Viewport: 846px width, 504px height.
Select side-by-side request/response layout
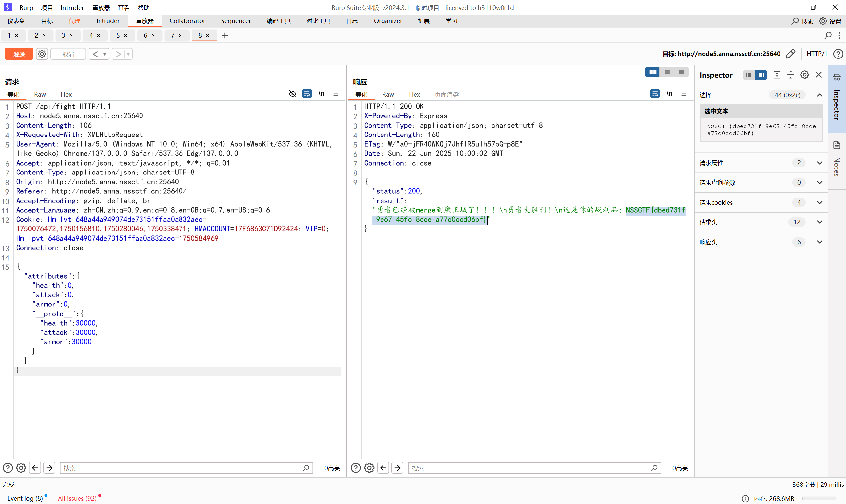[652, 72]
